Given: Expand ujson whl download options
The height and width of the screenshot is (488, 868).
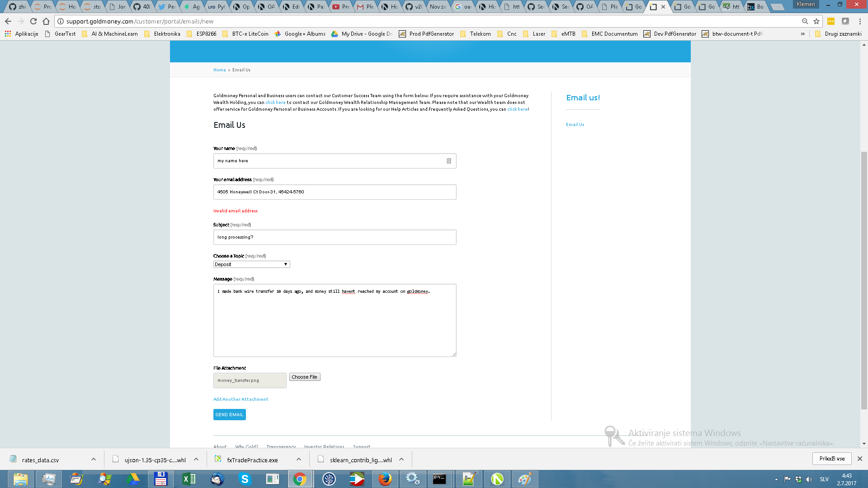Looking at the screenshot, I should 196,459.
